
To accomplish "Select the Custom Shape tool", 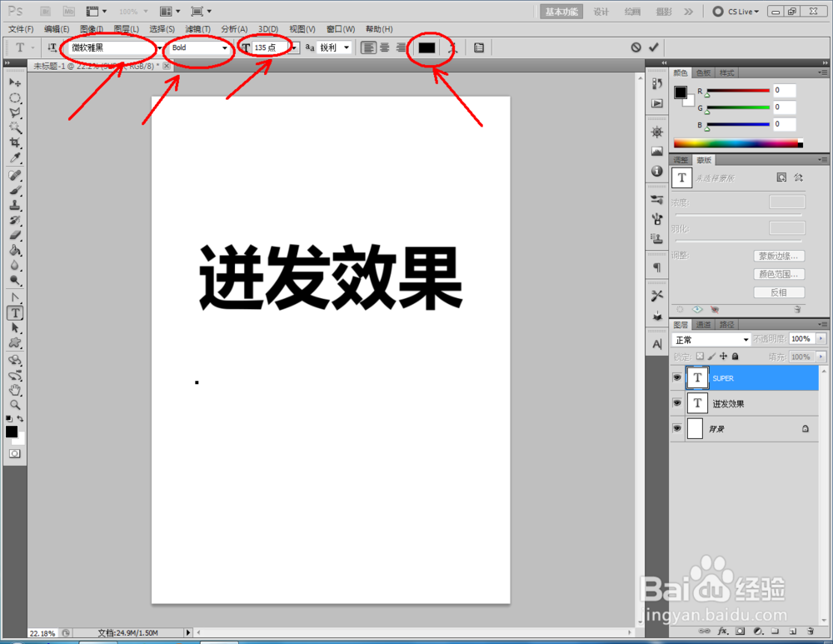I will (x=15, y=342).
